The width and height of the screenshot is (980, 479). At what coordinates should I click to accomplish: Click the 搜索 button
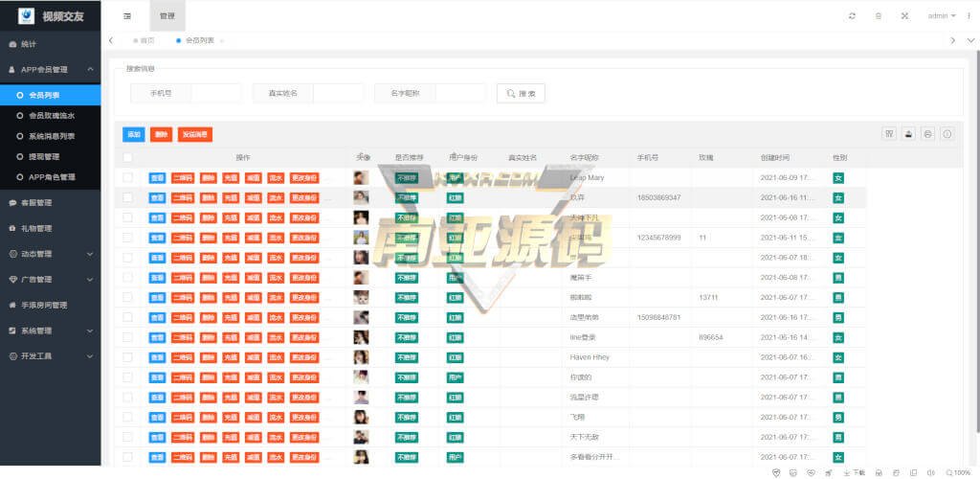click(x=521, y=93)
